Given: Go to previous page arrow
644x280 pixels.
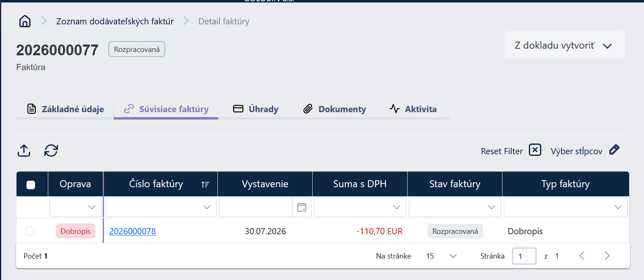Looking at the screenshot, I should click(582, 256).
